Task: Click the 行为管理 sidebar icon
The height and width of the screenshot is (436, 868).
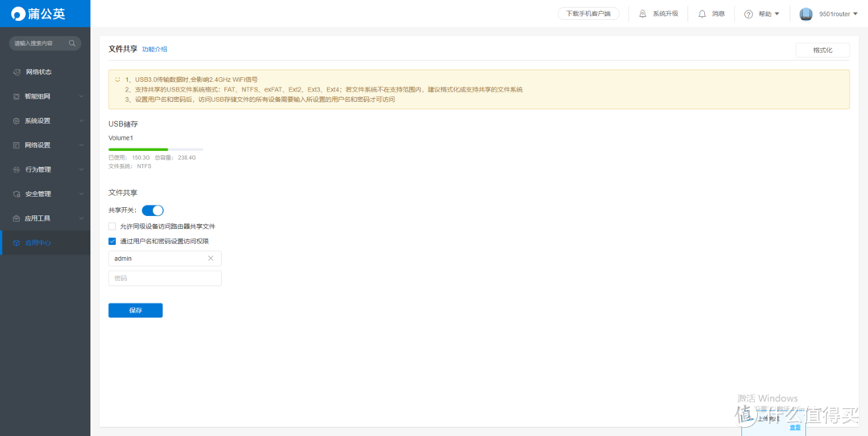Action: [17, 170]
